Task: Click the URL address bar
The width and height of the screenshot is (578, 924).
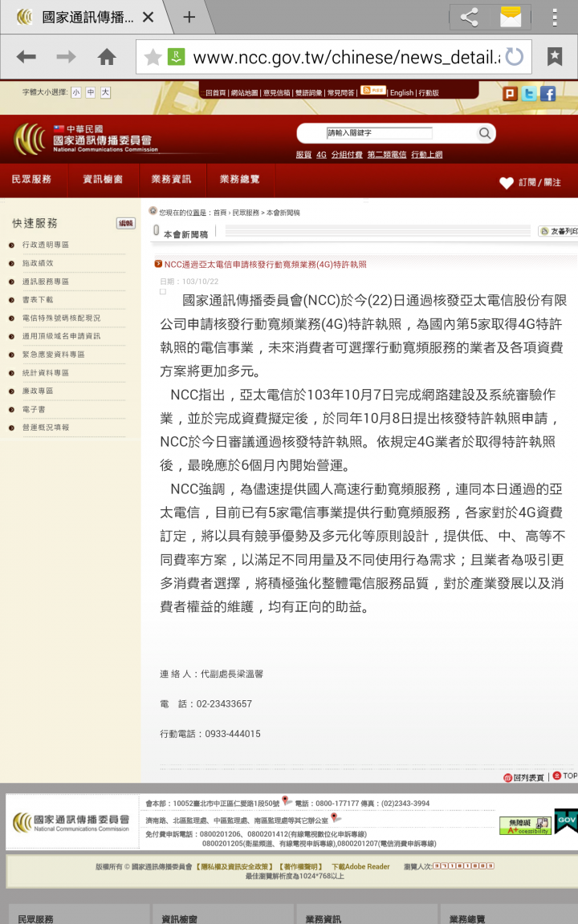Action: (x=333, y=57)
